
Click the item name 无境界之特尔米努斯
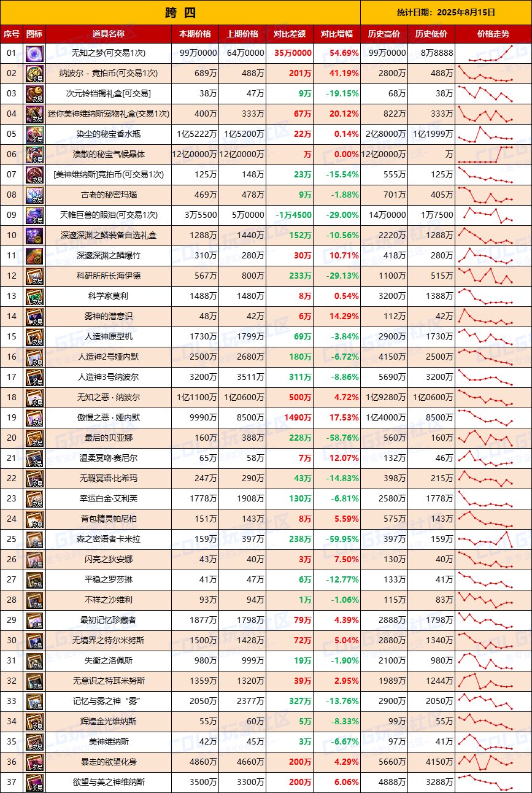[x=109, y=641]
